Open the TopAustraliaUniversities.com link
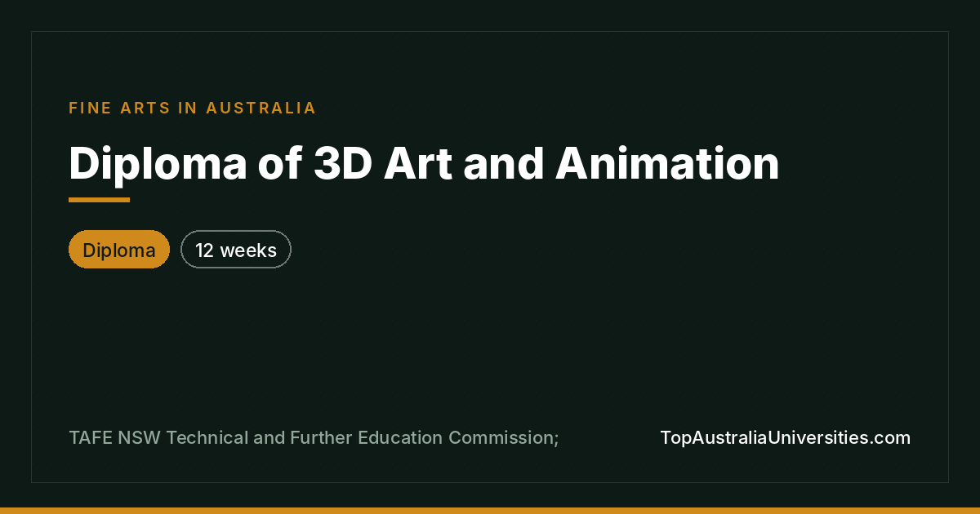Viewport: 980px width, 514px height. click(x=785, y=437)
